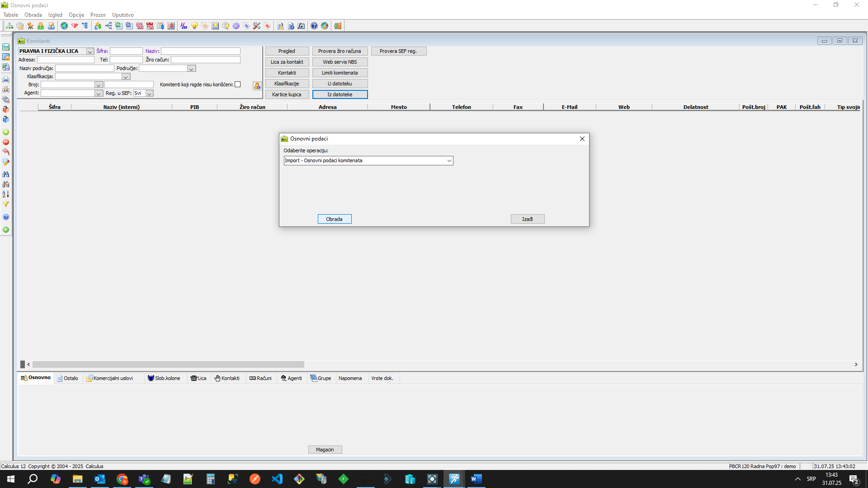Open the Klasifikacija dropdown

pos(126,77)
